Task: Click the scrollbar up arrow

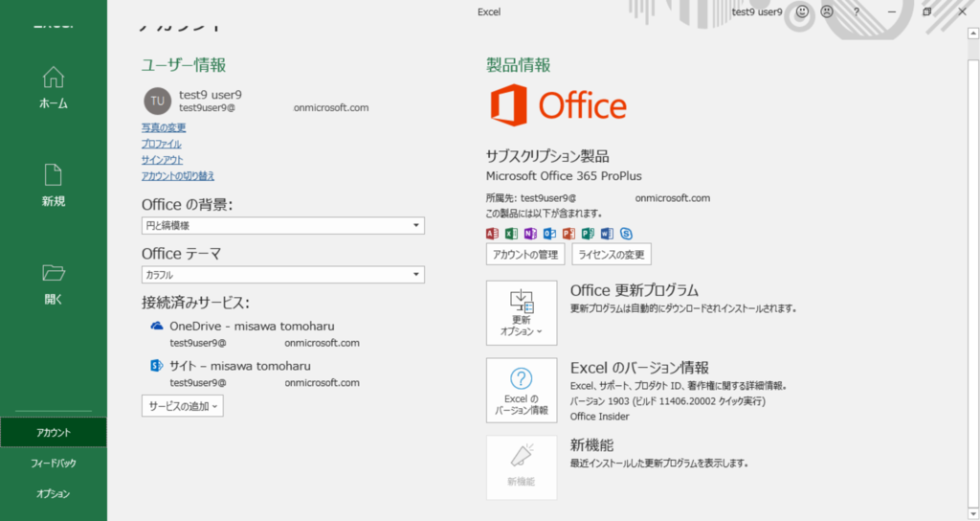Action: pos(973,34)
